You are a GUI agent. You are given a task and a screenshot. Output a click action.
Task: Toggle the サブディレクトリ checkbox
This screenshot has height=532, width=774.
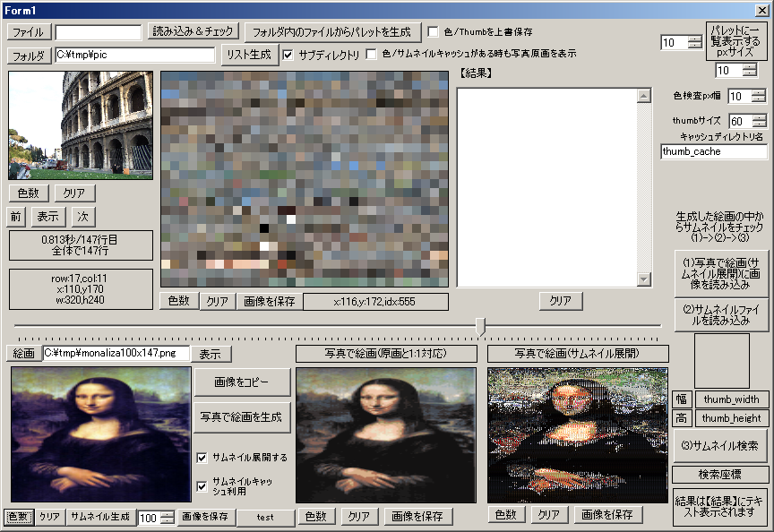[x=288, y=55]
